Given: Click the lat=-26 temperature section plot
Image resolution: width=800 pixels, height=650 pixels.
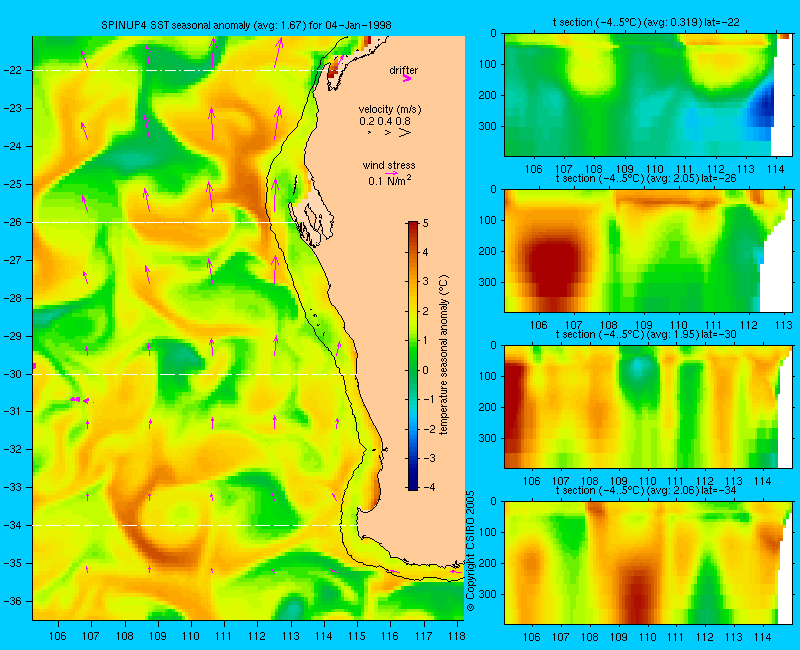Looking at the screenshot, I should coord(648,251).
